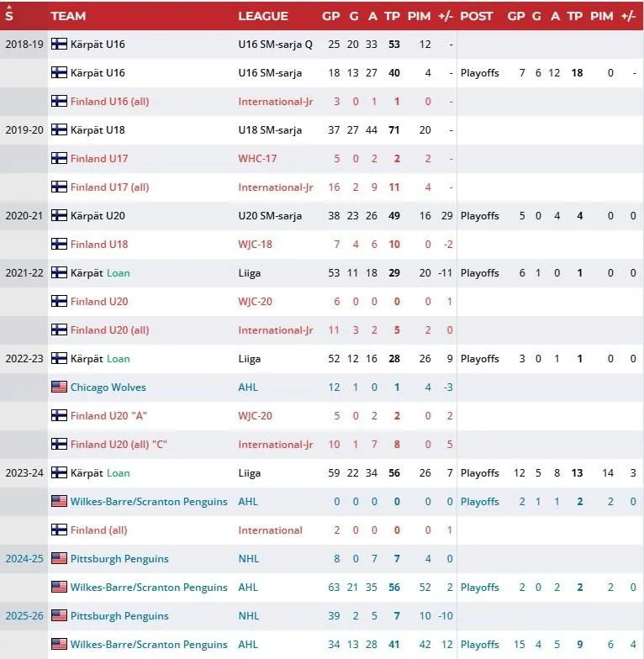Open the Chicago Wolves team link
Image resolution: width=644 pixels, height=659 pixels.
tap(108, 387)
